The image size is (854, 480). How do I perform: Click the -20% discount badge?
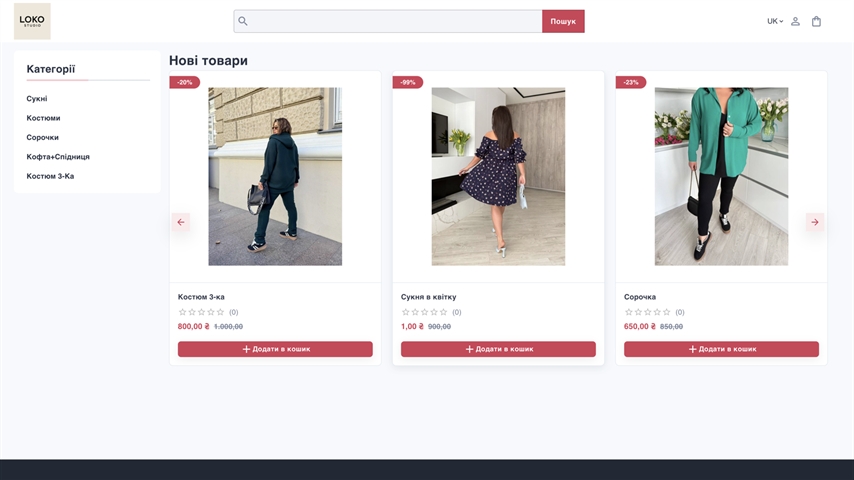pos(185,82)
